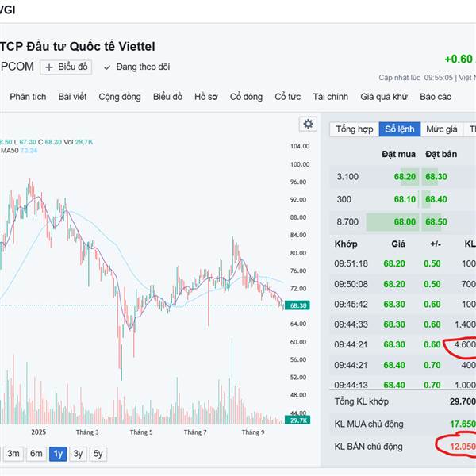
Task: Click the Cổ tức dividends tab
Action: point(288,97)
